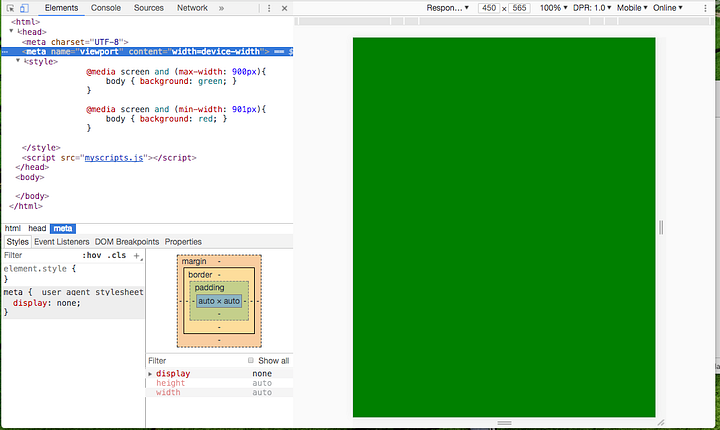Open the DOM Breakpoints sub-tab

(x=127, y=242)
